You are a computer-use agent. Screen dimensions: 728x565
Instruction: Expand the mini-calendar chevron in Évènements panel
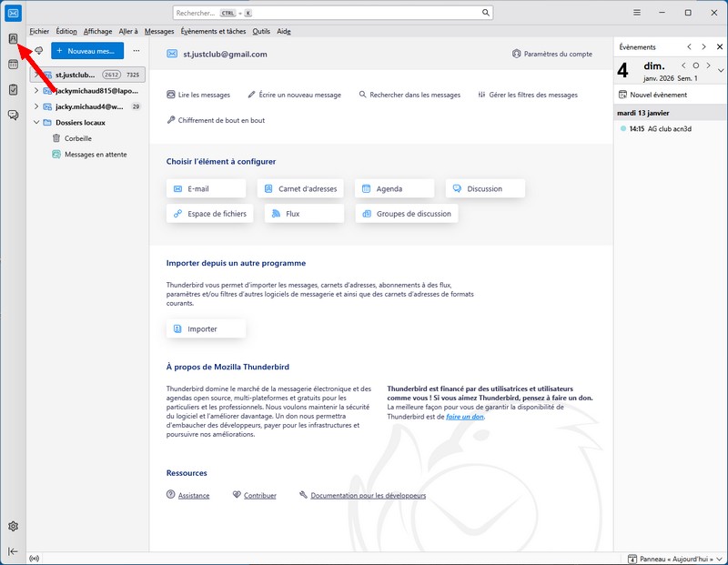(x=721, y=70)
